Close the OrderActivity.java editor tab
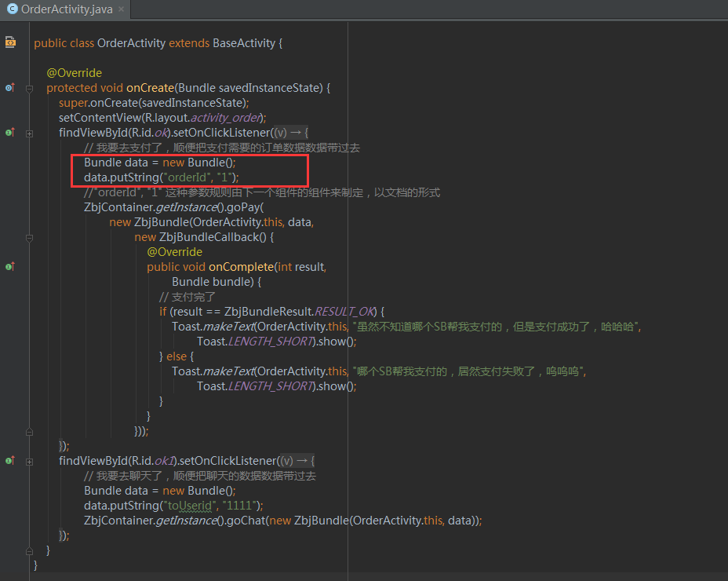Viewport: 728px width, 581px height. [x=122, y=9]
